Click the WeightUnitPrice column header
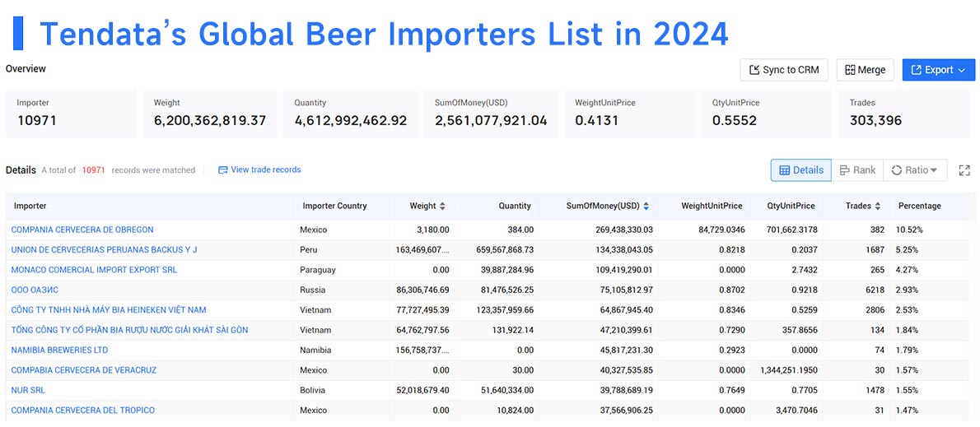 (x=712, y=206)
